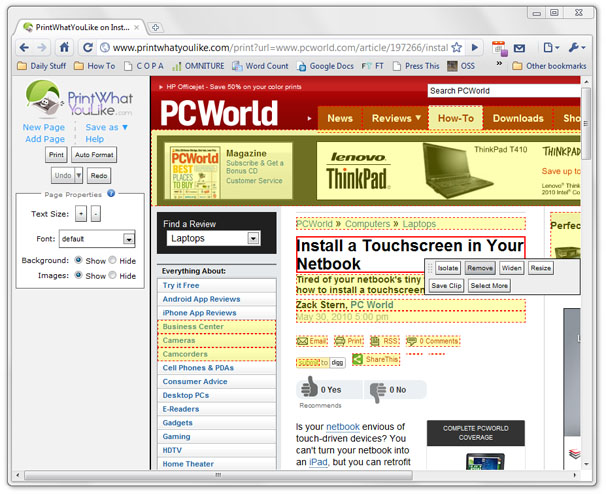Viewport: 606px width, 494px height.
Task: Click the Remove button in popup toolbar
Action: click(x=480, y=268)
